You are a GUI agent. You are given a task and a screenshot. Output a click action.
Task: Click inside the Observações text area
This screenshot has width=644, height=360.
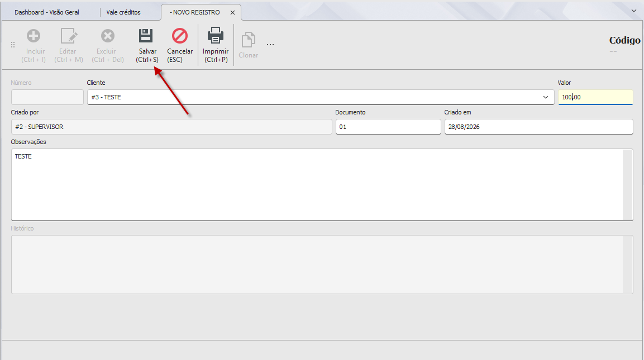pyautogui.click(x=317, y=185)
